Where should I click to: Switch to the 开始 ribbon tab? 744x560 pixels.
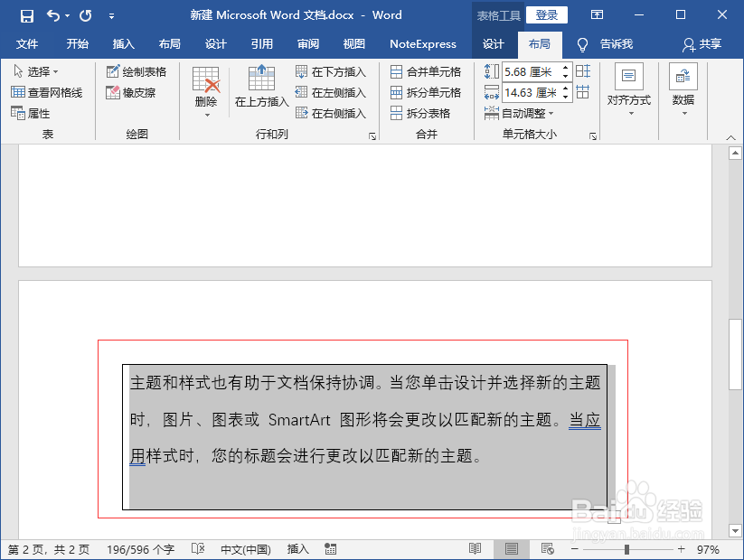click(78, 44)
